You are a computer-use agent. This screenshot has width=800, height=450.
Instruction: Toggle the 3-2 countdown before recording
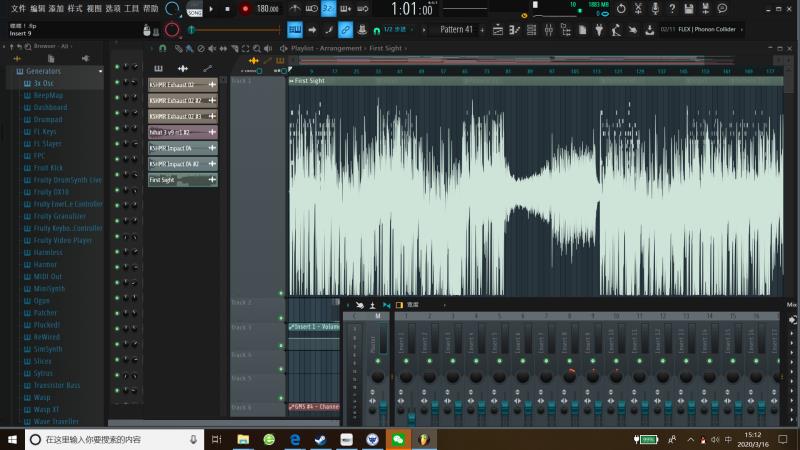click(328, 9)
